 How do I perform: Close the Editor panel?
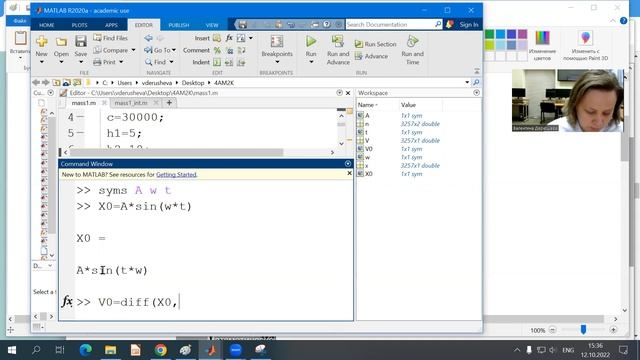pos(348,93)
